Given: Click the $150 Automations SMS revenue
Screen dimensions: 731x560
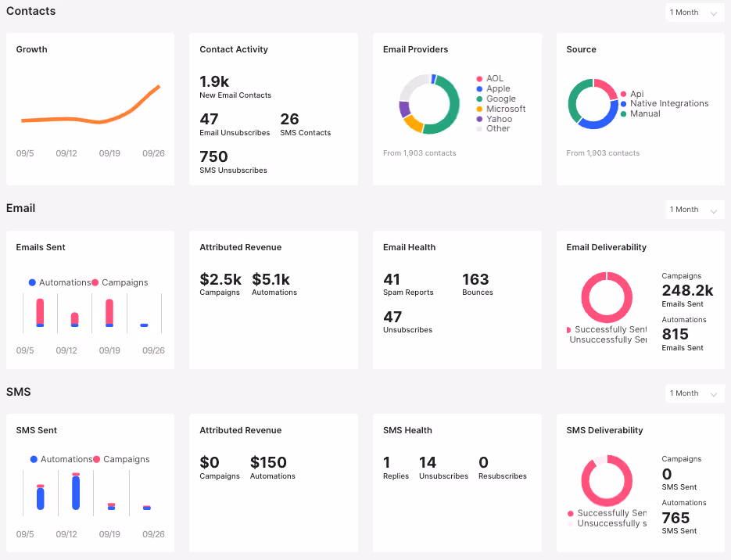Looking at the screenshot, I should coord(268,462).
